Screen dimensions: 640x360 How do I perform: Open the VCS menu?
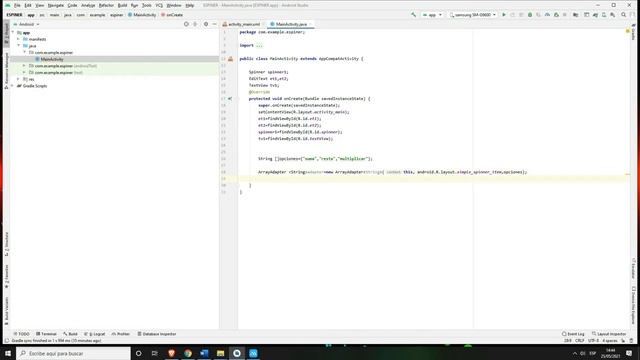[x=159, y=5]
